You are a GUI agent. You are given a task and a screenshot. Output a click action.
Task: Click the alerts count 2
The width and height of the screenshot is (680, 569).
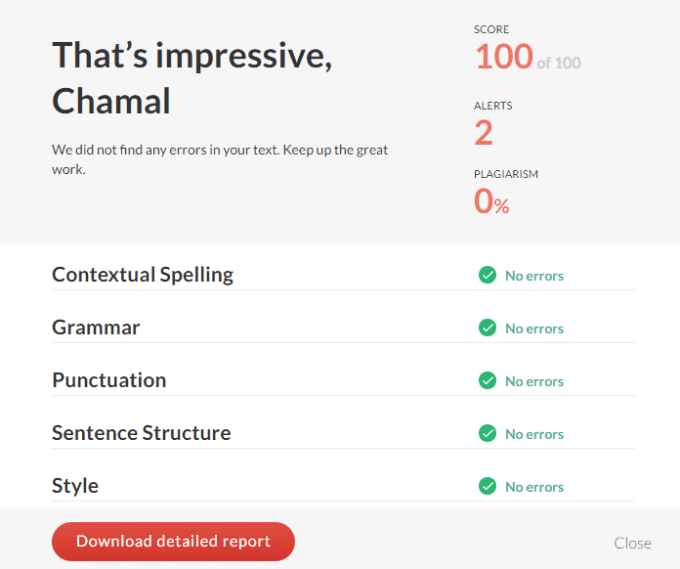[483, 132]
